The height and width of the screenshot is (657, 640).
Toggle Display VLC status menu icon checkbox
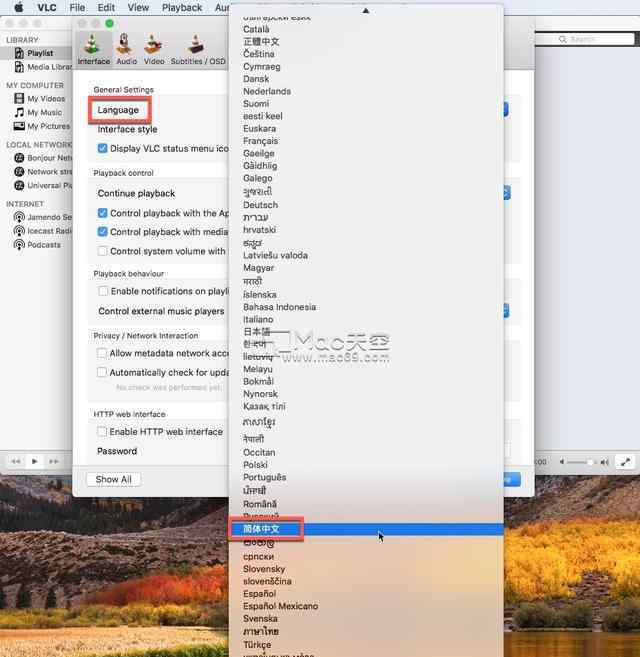tap(102, 148)
